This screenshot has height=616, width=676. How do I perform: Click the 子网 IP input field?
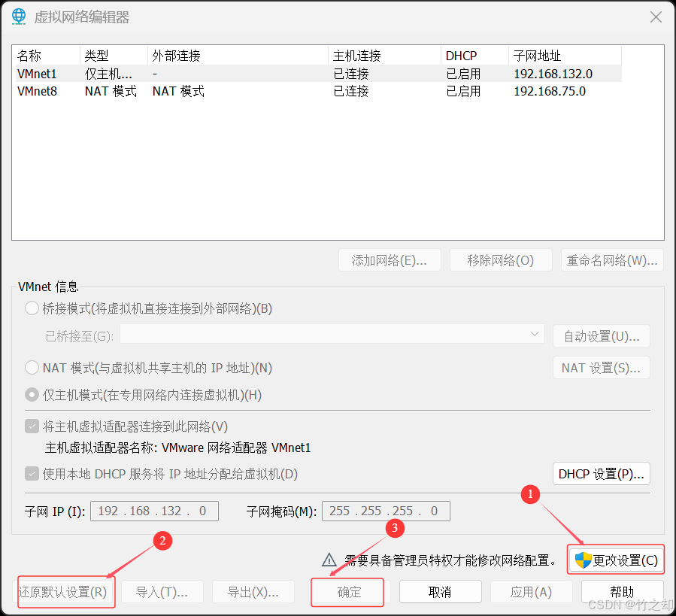pos(154,511)
